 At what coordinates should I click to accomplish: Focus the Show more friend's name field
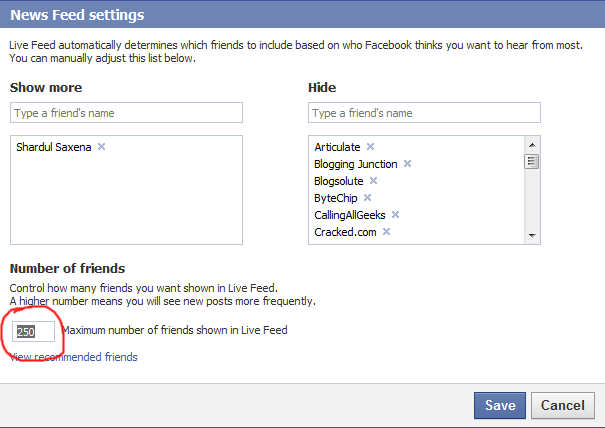point(127,113)
